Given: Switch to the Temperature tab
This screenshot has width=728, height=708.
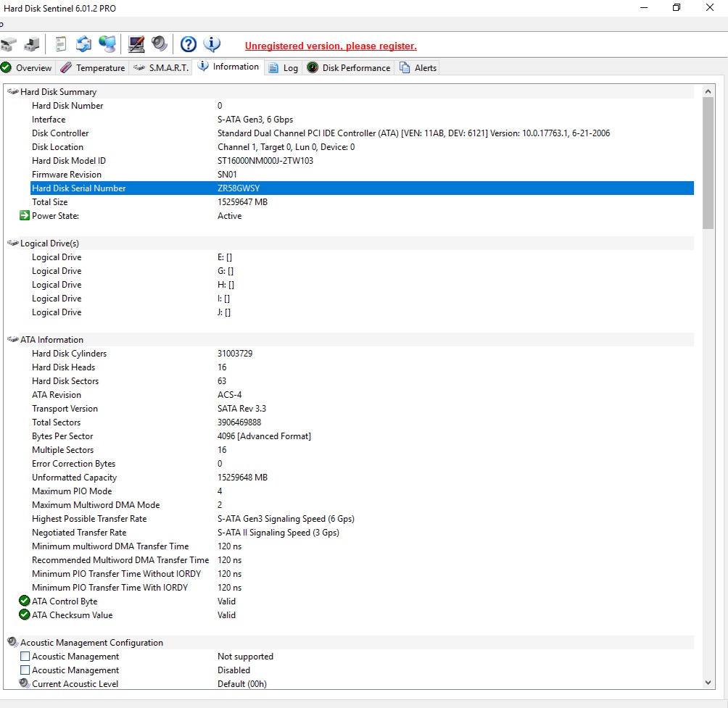Looking at the screenshot, I should coord(93,67).
